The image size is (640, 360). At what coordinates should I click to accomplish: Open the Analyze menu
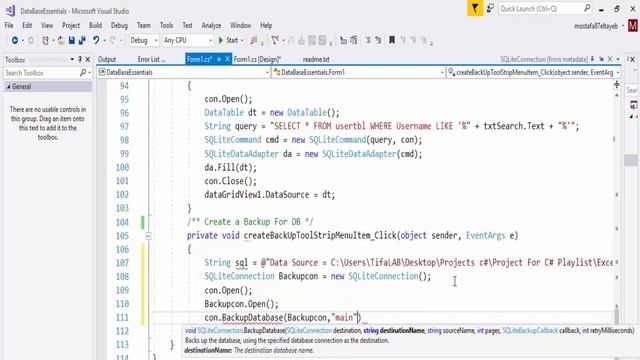[211, 26]
